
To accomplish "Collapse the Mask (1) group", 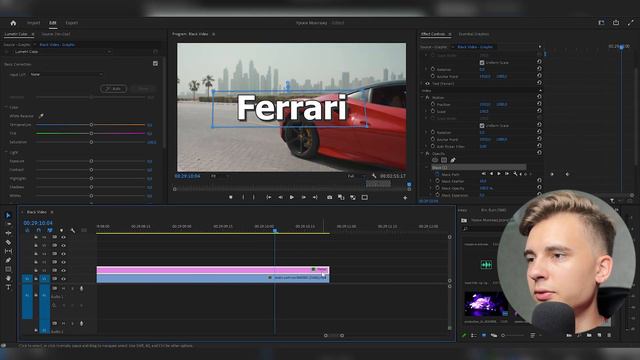I will coord(427,167).
